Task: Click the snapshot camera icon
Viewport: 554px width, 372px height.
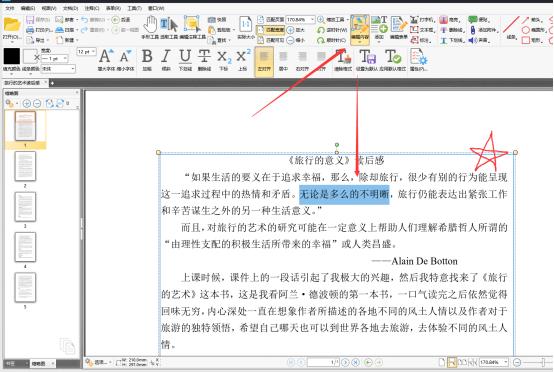Action: point(212,19)
